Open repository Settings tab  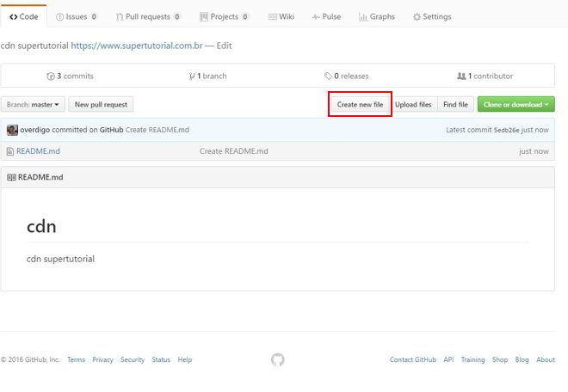pos(432,16)
